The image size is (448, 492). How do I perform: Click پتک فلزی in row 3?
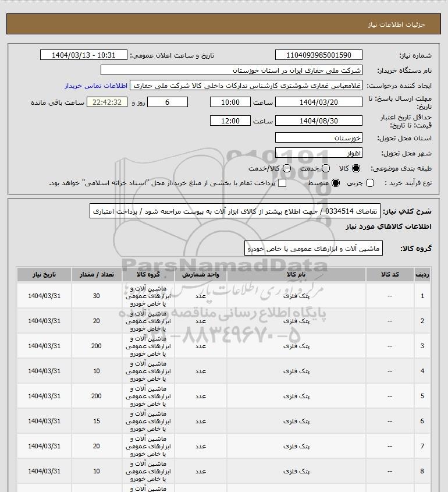coord(296,346)
